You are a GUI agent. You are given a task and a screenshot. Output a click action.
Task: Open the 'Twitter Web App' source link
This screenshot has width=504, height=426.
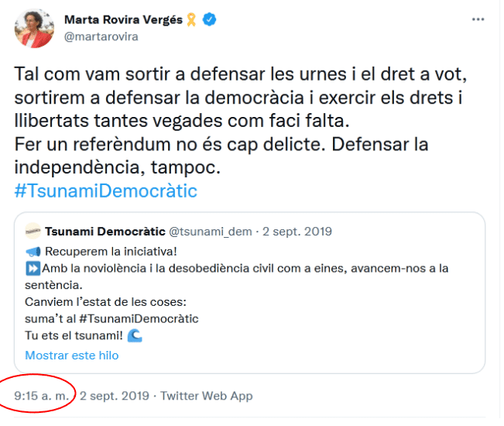click(x=207, y=396)
